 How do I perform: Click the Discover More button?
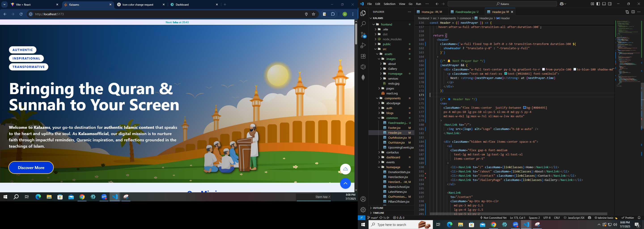pyautogui.click(x=31, y=168)
